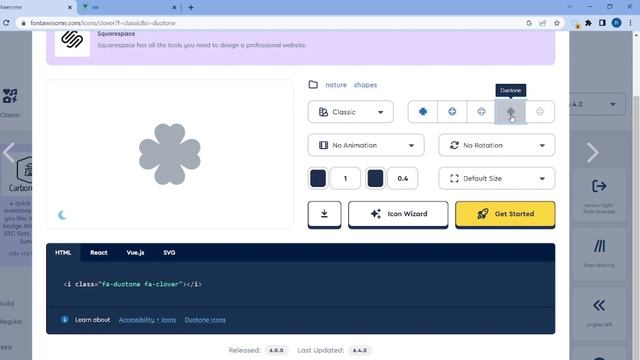Share this page from address bar
Screen dimensions: 640x360
click(x=543, y=23)
